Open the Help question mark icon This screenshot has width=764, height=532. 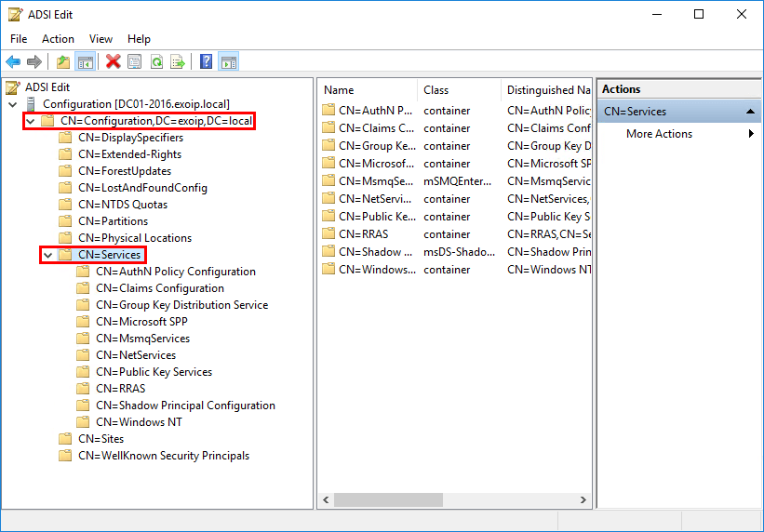click(x=206, y=62)
